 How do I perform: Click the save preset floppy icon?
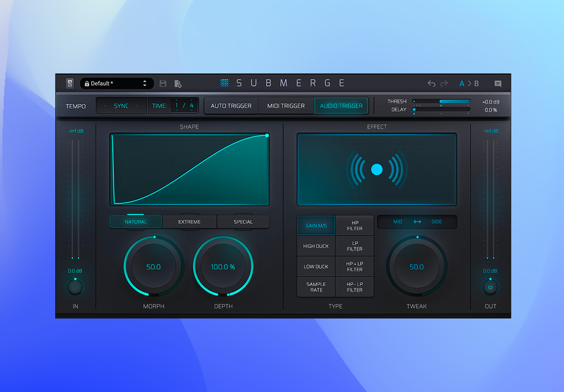coord(163,83)
